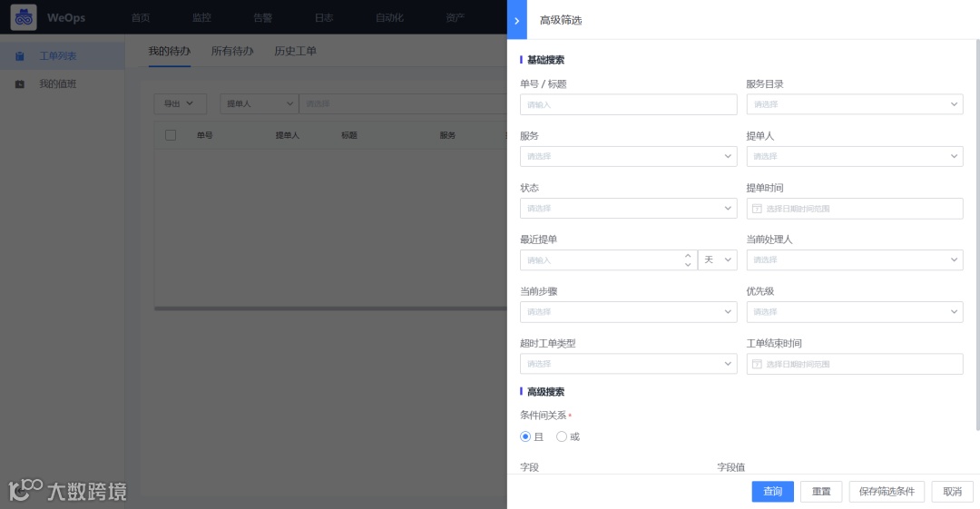Open 告警 in top navigation
Viewport: 980px width, 509px height.
click(263, 17)
